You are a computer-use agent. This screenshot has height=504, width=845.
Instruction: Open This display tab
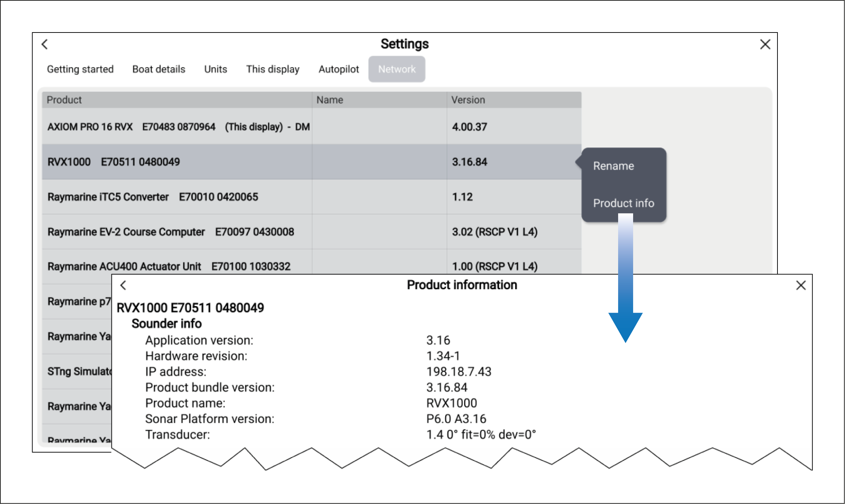click(273, 69)
